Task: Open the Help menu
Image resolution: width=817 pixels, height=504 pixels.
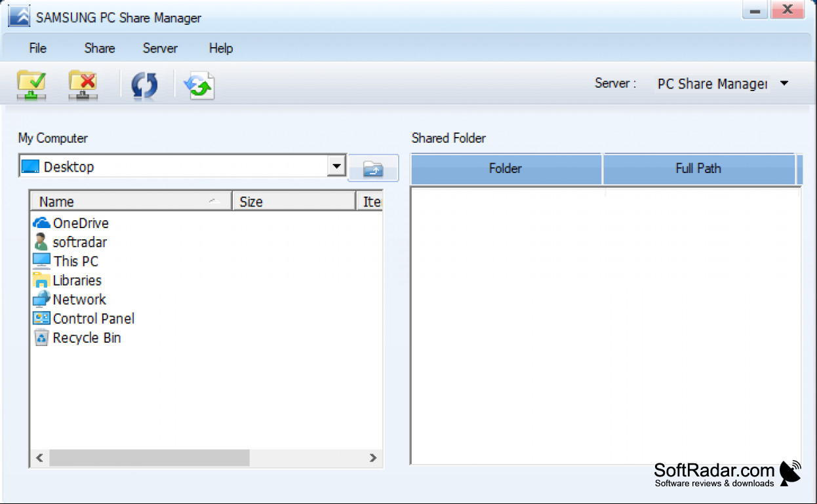Action: [221, 48]
